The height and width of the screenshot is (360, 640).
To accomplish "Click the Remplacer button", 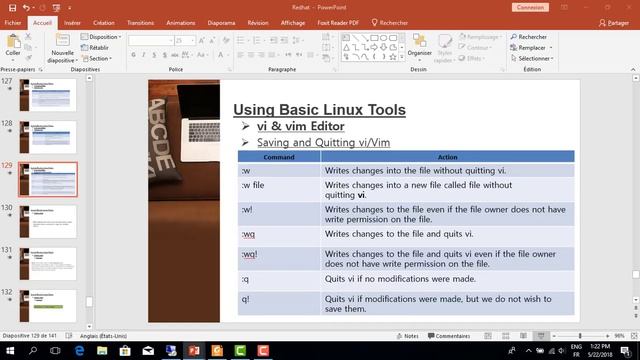I will 531,48.
